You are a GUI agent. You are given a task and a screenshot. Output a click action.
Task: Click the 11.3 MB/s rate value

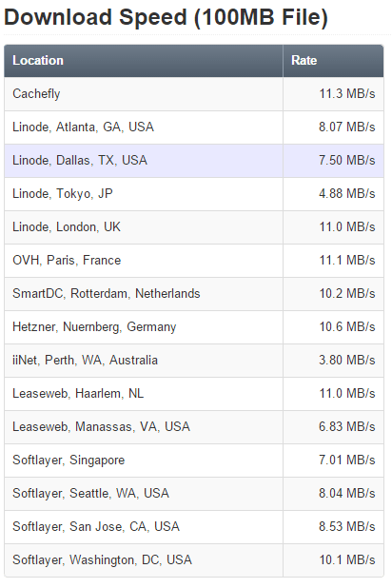tap(347, 94)
